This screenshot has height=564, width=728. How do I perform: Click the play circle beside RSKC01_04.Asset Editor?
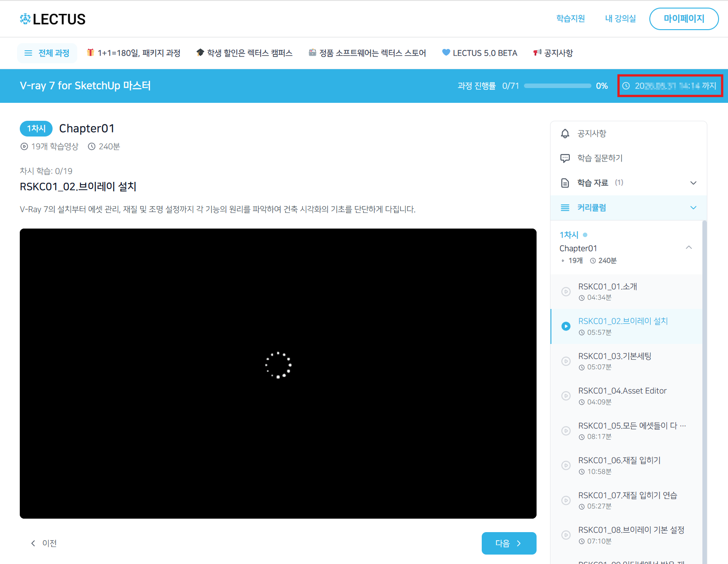(566, 396)
